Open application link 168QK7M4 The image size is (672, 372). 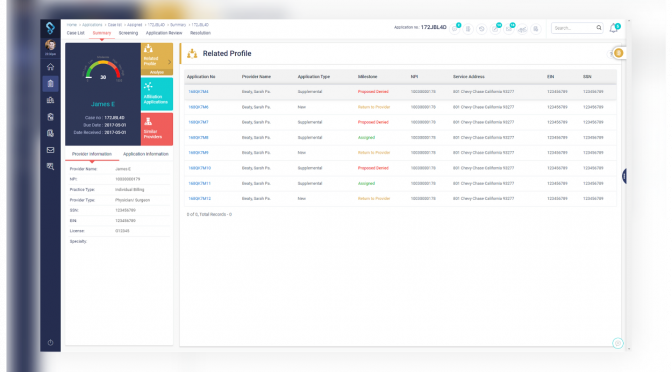(x=198, y=92)
